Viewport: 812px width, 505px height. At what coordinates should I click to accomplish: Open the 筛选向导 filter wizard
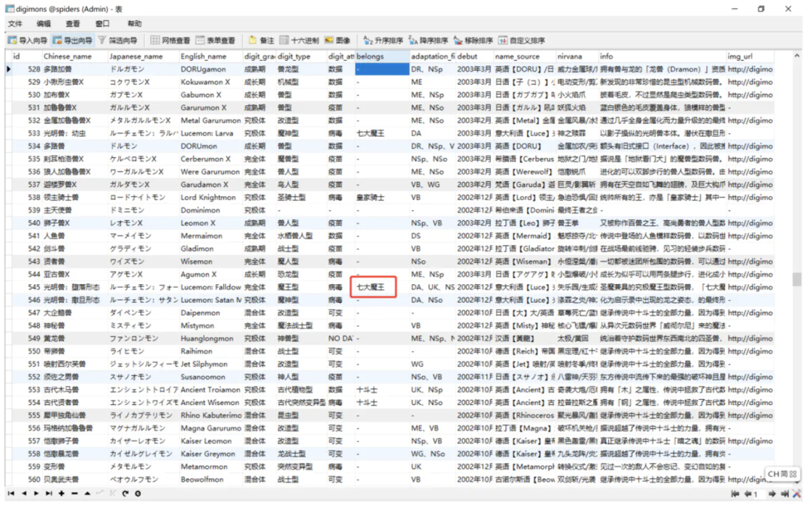click(x=117, y=41)
